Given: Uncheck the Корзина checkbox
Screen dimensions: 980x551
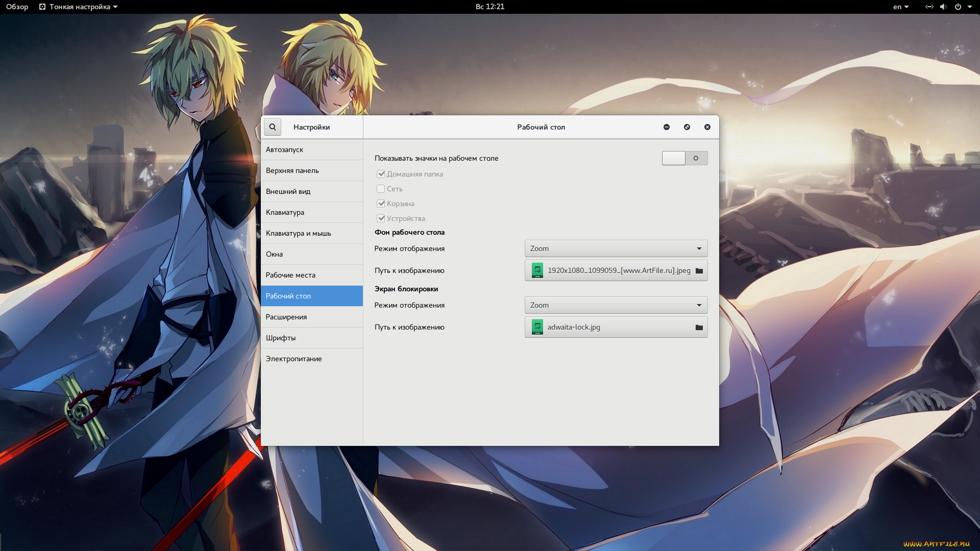Looking at the screenshot, I should pyautogui.click(x=381, y=204).
